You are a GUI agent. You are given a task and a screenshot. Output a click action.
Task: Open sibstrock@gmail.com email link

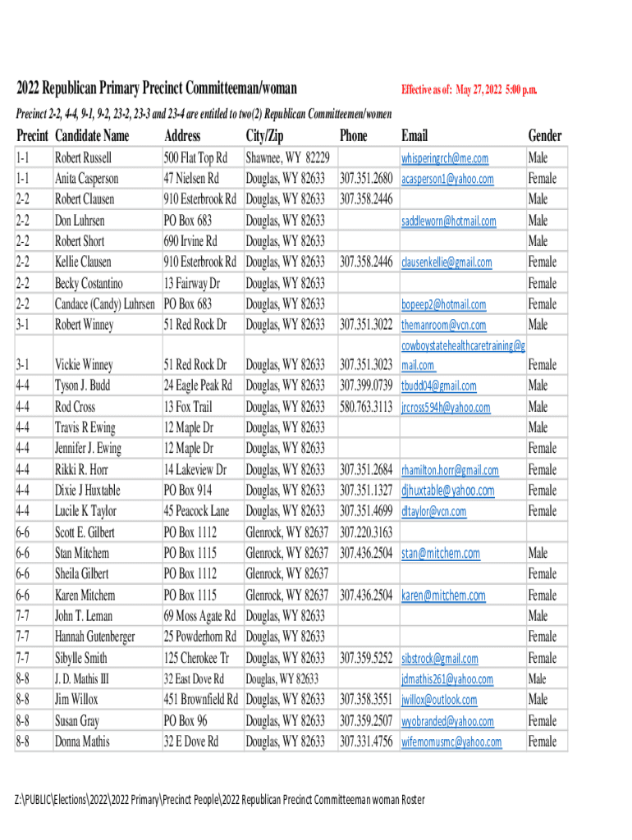point(439,659)
